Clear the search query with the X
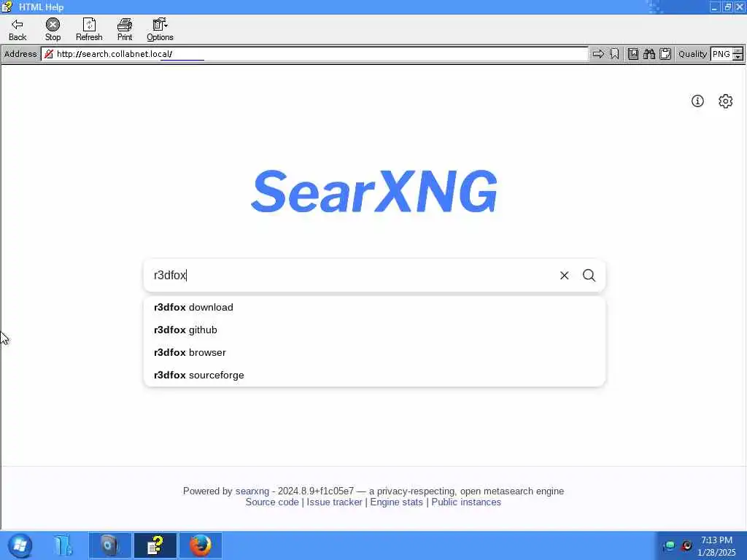Image resolution: width=747 pixels, height=560 pixels. pyautogui.click(x=564, y=275)
